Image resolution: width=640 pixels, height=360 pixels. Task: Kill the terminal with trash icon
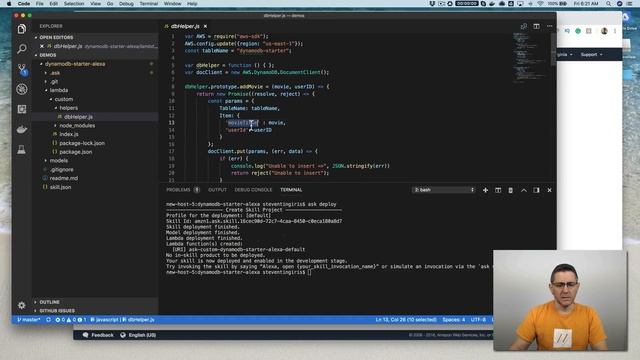511,190
